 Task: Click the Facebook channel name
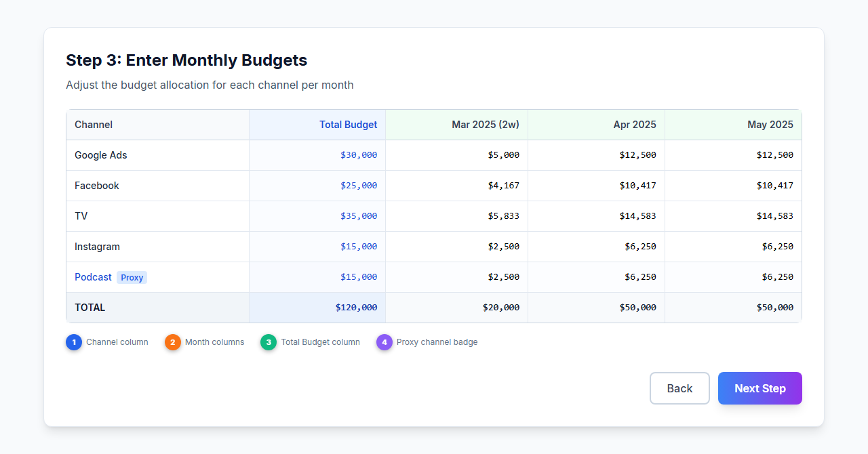tap(97, 186)
